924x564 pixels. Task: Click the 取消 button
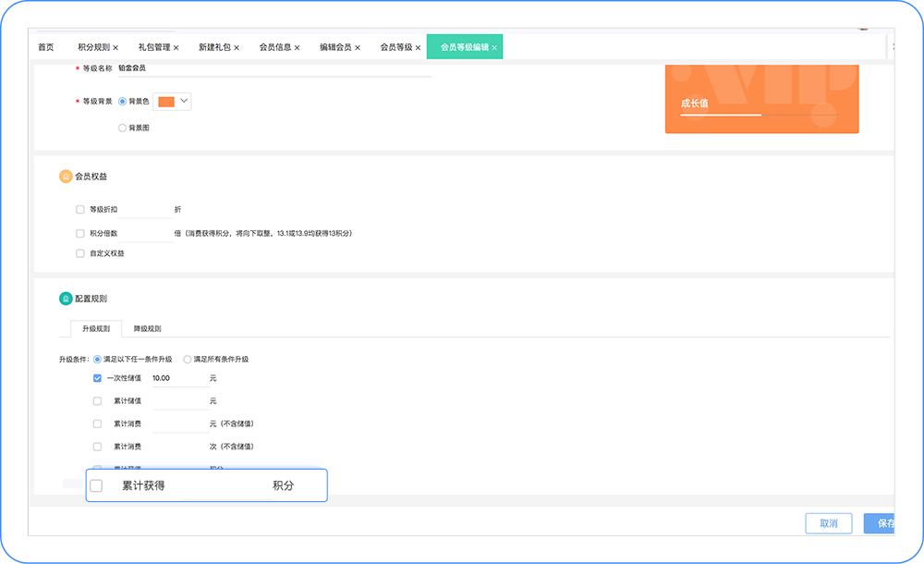point(829,522)
